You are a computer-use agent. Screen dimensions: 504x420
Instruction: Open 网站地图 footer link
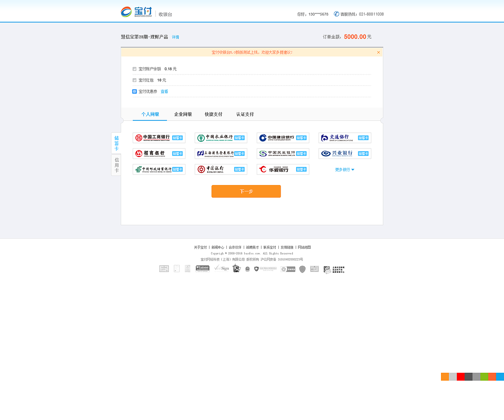304,248
